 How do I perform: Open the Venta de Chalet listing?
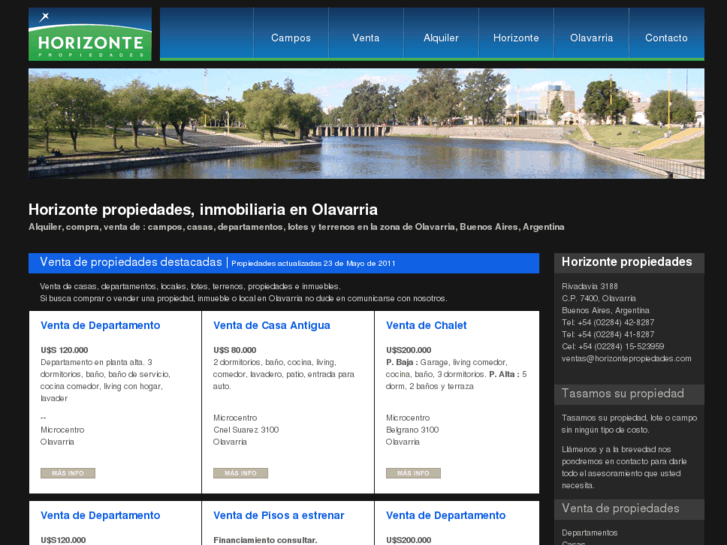426,326
